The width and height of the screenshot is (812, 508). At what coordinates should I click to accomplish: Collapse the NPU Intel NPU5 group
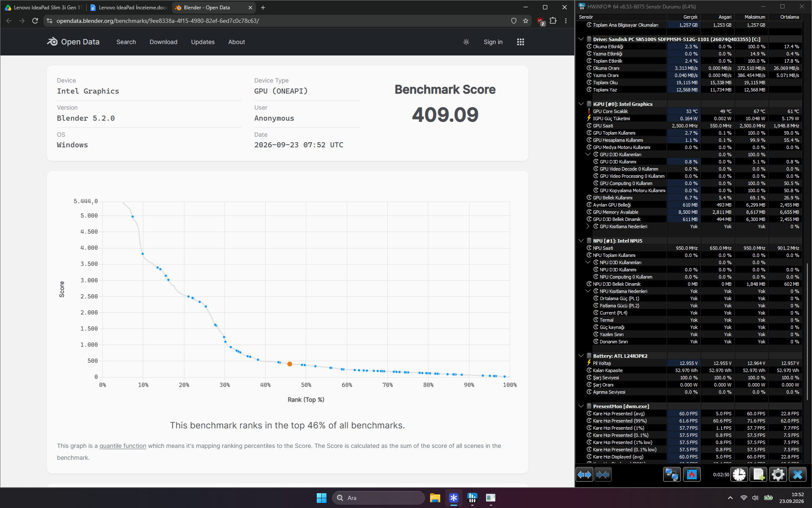(x=581, y=241)
